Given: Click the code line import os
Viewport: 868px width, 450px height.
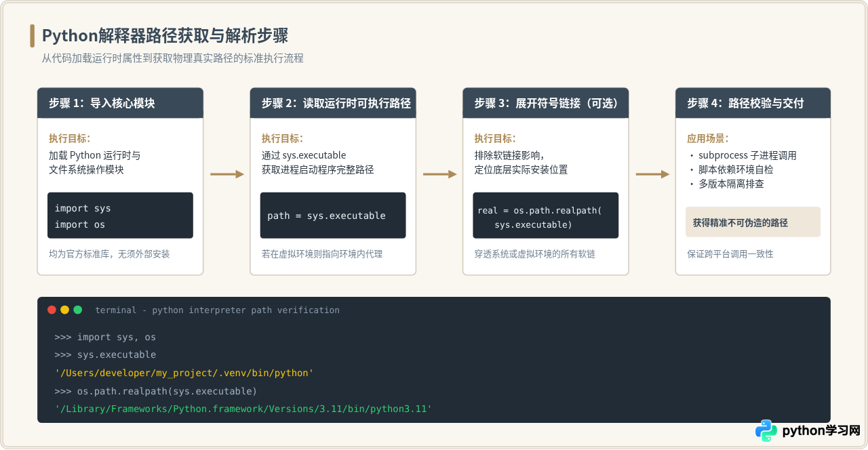Looking at the screenshot, I should [80, 224].
